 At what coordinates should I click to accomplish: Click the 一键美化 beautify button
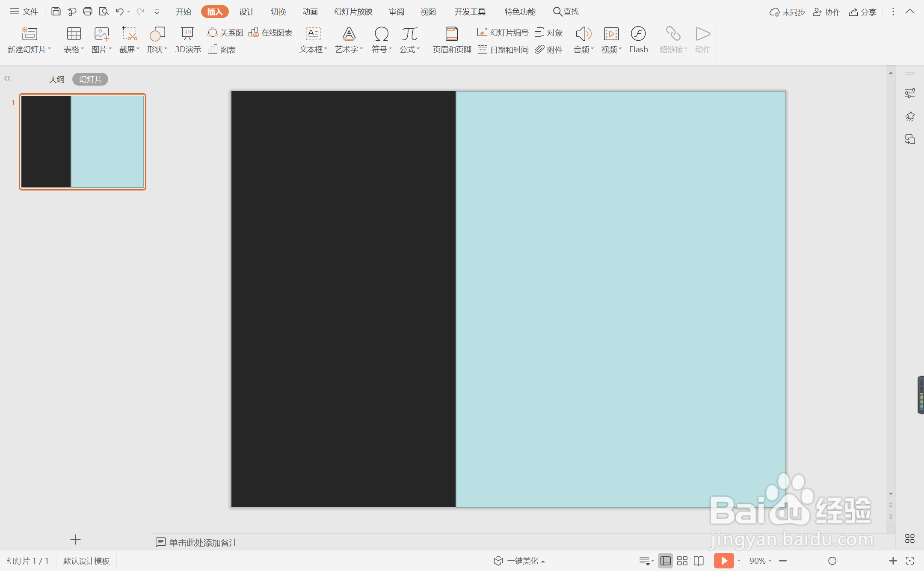[x=519, y=561]
